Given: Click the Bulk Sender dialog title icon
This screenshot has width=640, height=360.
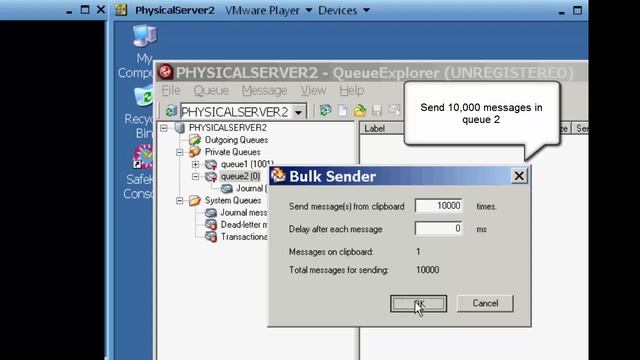Looking at the screenshot, I should pos(278,176).
